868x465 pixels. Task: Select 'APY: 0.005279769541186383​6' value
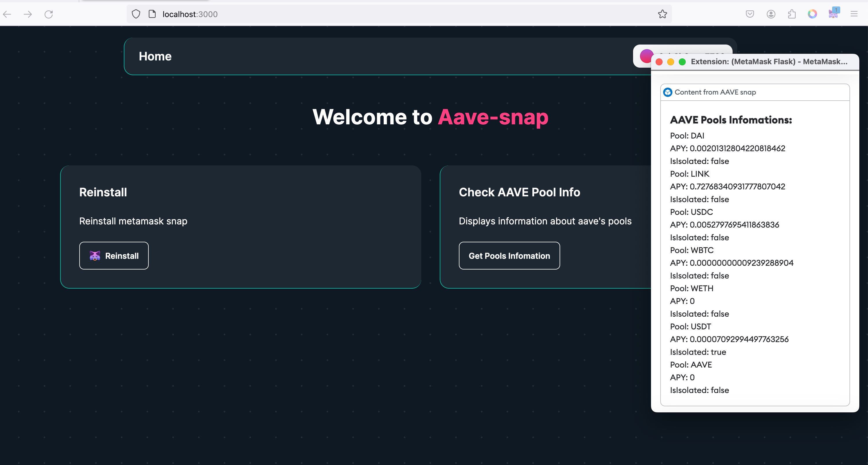(x=724, y=225)
